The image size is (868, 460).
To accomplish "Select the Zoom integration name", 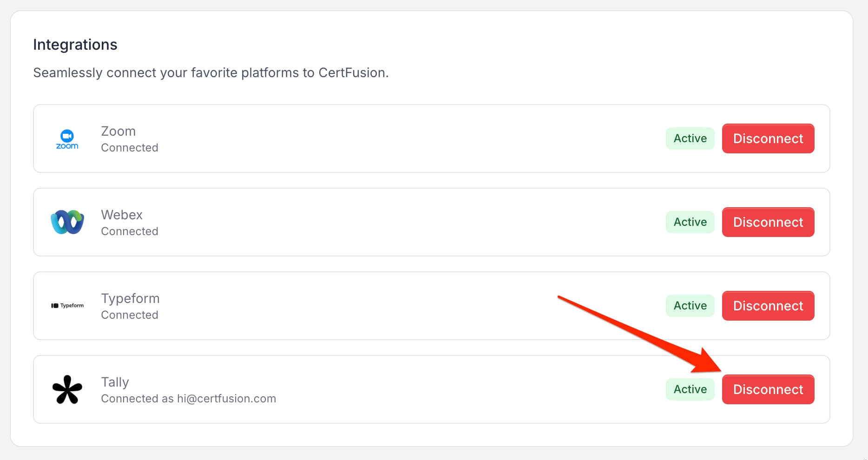I will pyautogui.click(x=118, y=131).
